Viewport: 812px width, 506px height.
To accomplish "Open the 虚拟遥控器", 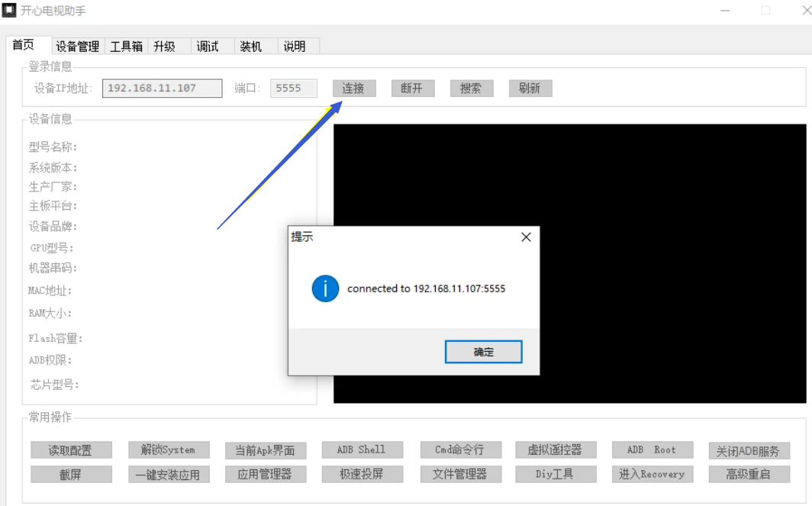I will point(556,450).
